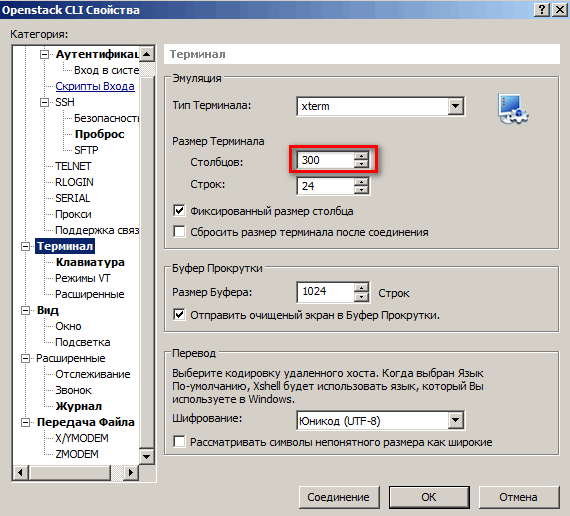Viewport: 570px width, 516px height.
Task: Click the terminal settings monitor icon
Action: 513,109
